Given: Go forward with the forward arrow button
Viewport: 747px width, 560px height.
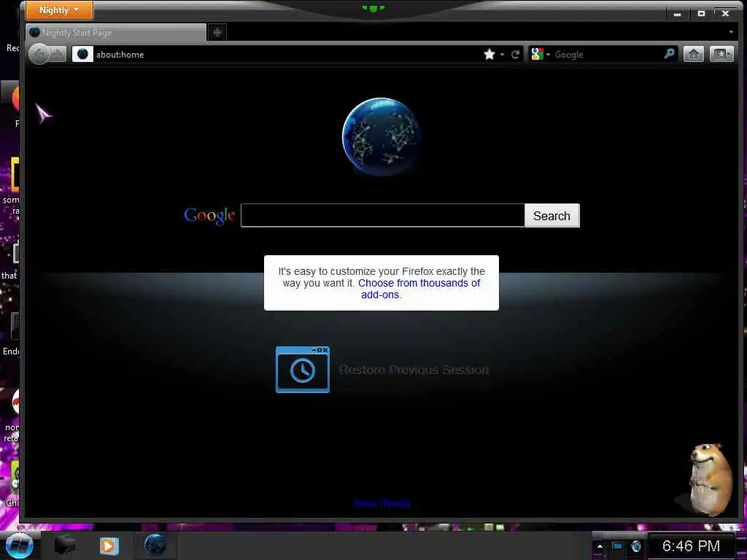Looking at the screenshot, I should click(58, 54).
